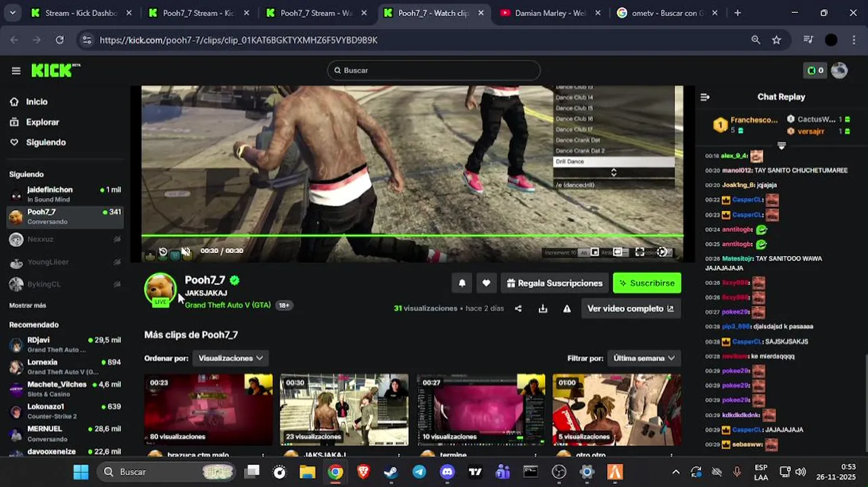Viewport: 868px width, 487px height.
Task: Unmute the clip volume
Action: (x=186, y=252)
